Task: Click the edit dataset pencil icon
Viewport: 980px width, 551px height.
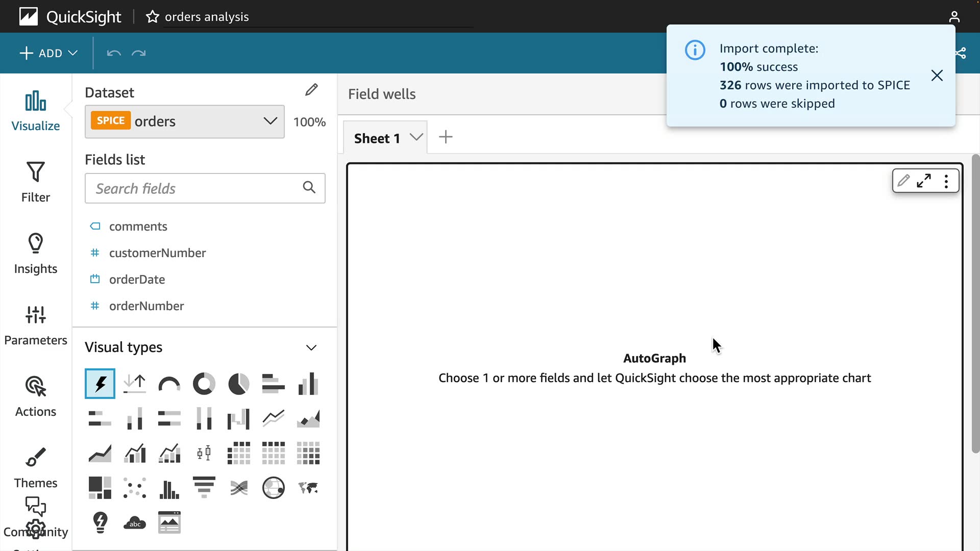Action: [x=311, y=90]
